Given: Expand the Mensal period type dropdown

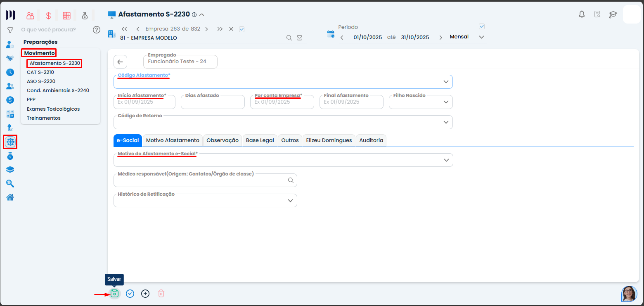Looking at the screenshot, I should point(481,37).
